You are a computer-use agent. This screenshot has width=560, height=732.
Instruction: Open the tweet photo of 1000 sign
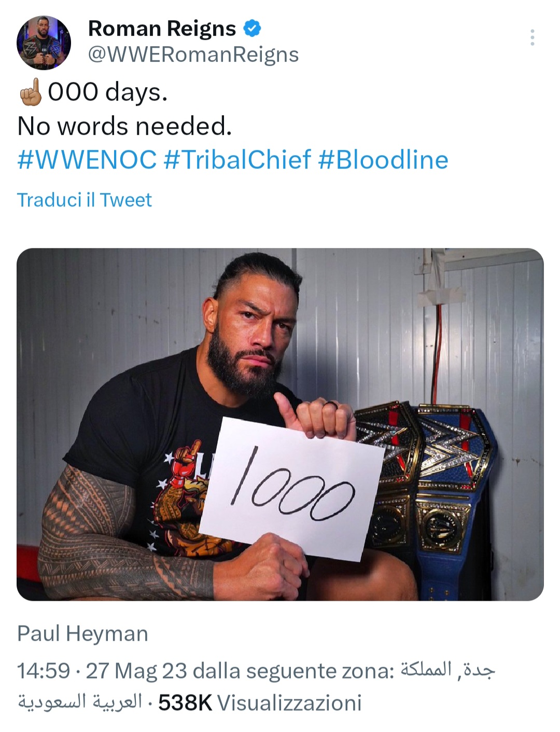[x=280, y=424]
